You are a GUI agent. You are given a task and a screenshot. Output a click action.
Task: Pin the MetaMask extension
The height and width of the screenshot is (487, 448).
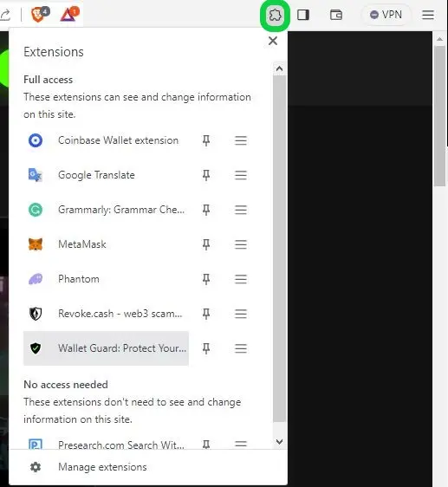point(206,244)
